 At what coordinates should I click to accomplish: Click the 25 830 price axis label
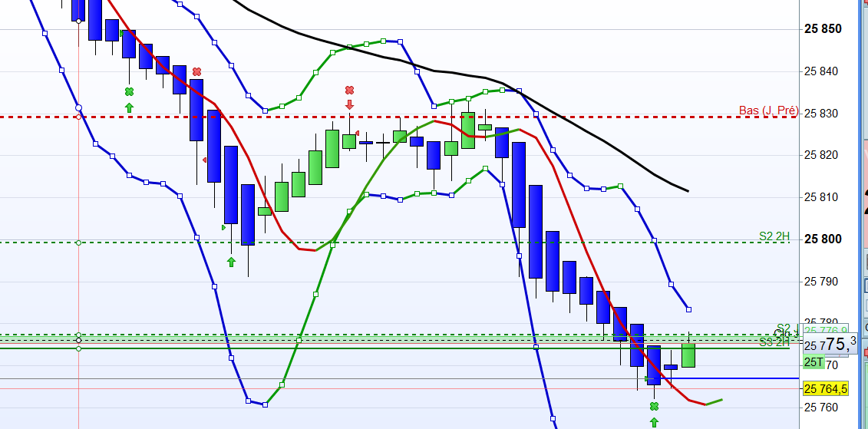coord(823,114)
